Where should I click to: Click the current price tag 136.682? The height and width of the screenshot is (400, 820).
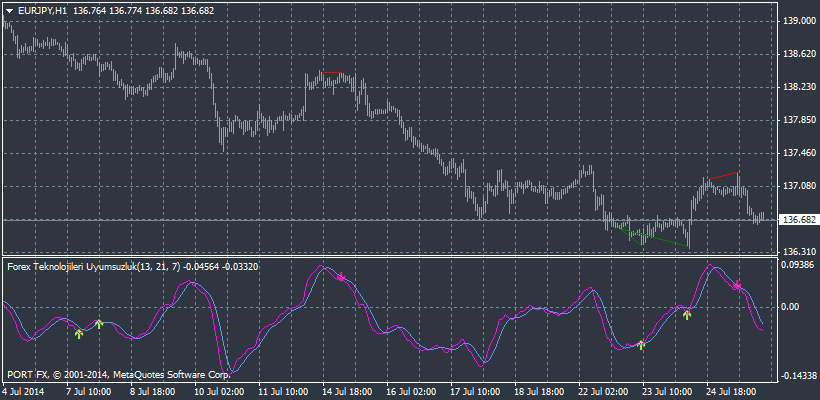798,220
